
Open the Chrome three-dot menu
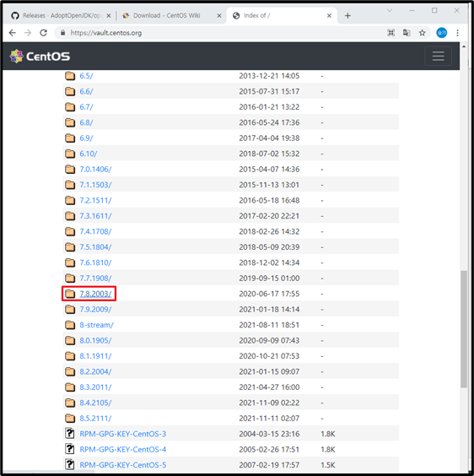(x=457, y=33)
